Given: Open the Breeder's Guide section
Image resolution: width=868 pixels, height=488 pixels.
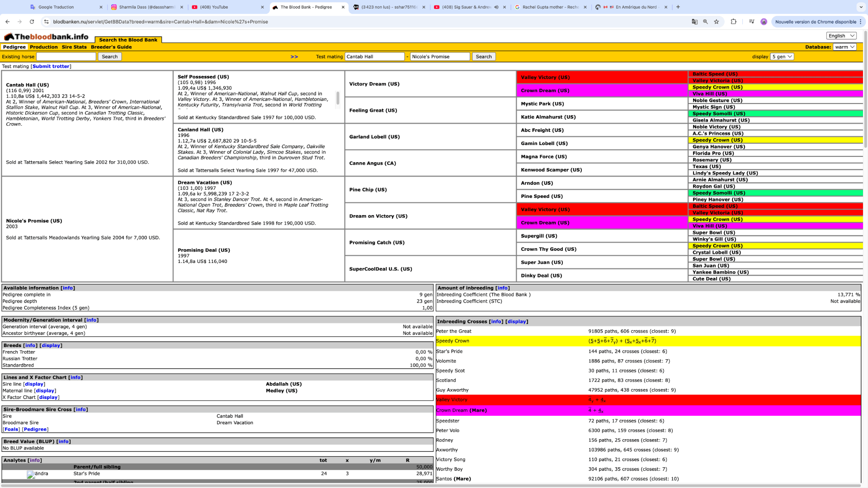Looking at the screenshot, I should [111, 47].
